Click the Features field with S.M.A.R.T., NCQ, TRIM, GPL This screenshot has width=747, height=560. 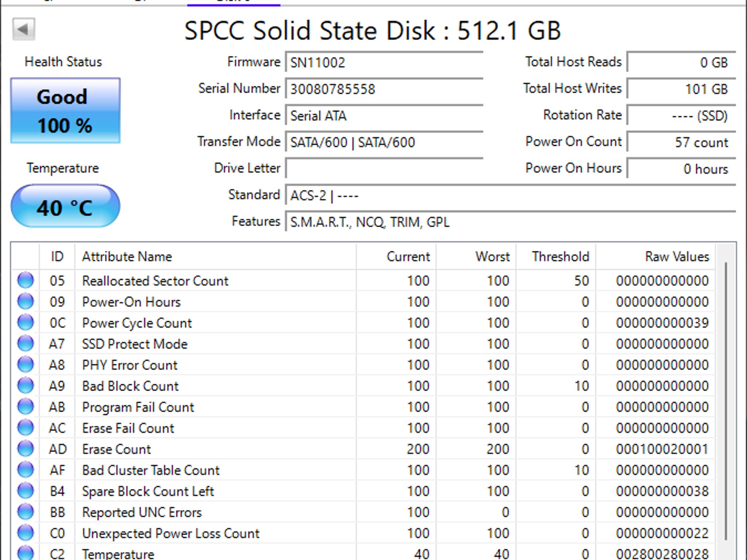point(510,222)
